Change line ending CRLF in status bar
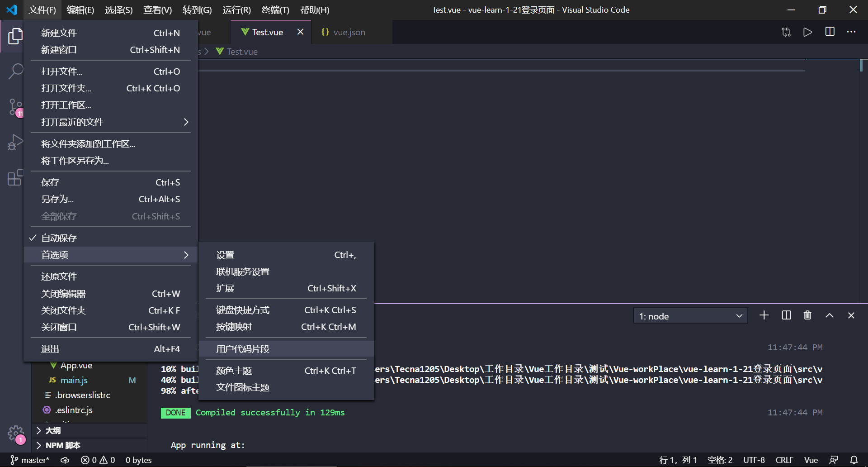The width and height of the screenshot is (868, 467). point(784,460)
